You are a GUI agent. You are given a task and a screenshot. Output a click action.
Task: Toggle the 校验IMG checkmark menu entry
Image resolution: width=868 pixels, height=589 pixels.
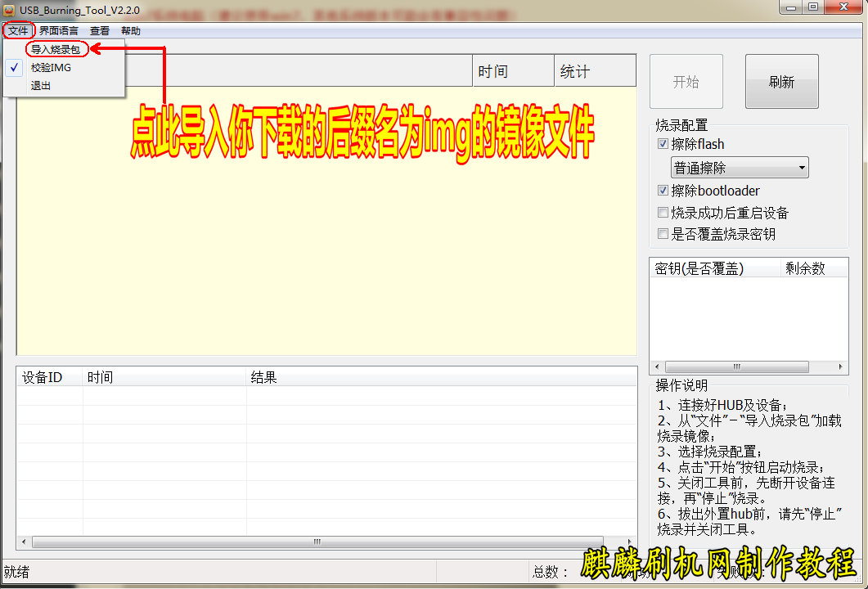click(51, 68)
